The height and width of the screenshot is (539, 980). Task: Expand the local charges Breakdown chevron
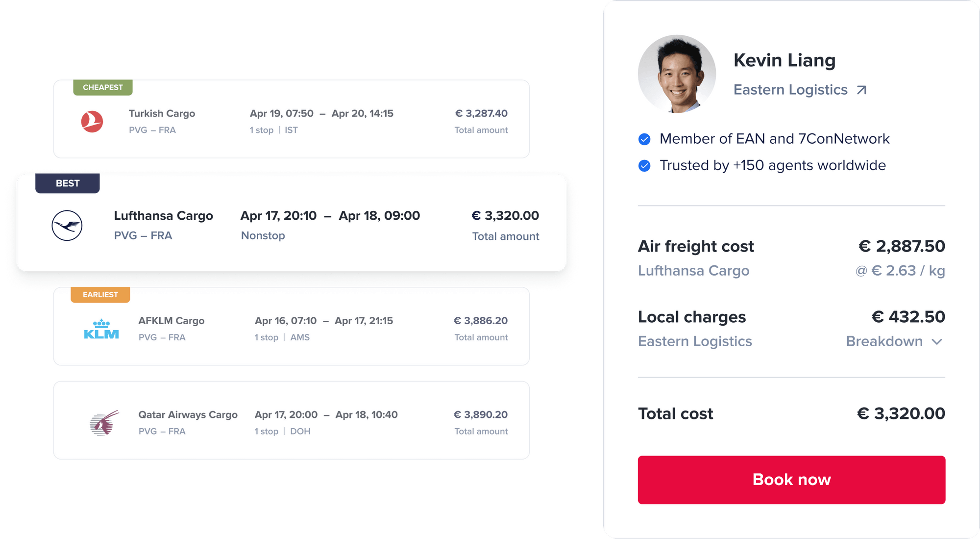[937, 342]
